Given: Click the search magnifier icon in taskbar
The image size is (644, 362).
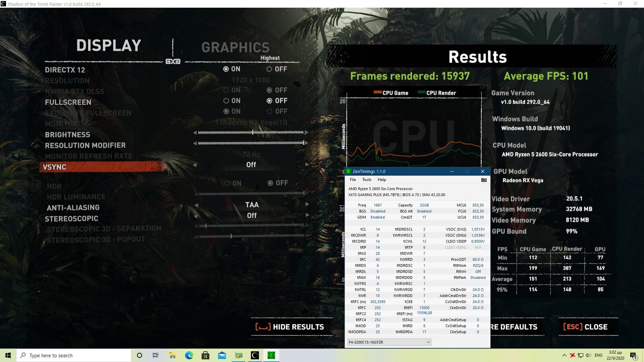Looking at the screenshot, I should [x=23, y=355].
